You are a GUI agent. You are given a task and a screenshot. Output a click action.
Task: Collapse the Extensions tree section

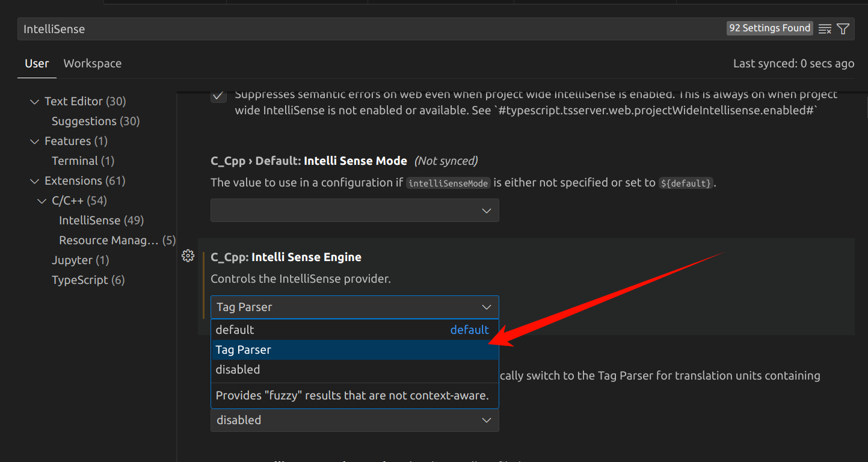(x=35, y=181)
